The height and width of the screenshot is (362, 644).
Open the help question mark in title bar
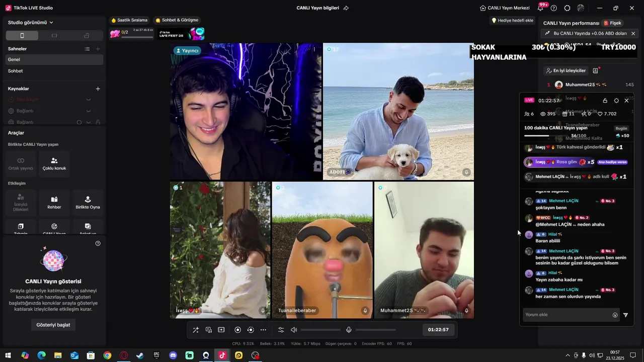pyautogui.click(x=554, y=8)
